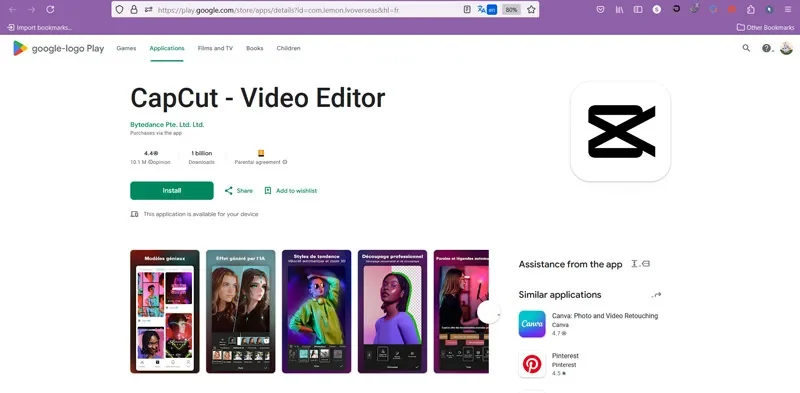This screenshot has width=800, height=393.
Task: Go back using browser back arrow
Action: pyautogui.click(x=13, y=10)
